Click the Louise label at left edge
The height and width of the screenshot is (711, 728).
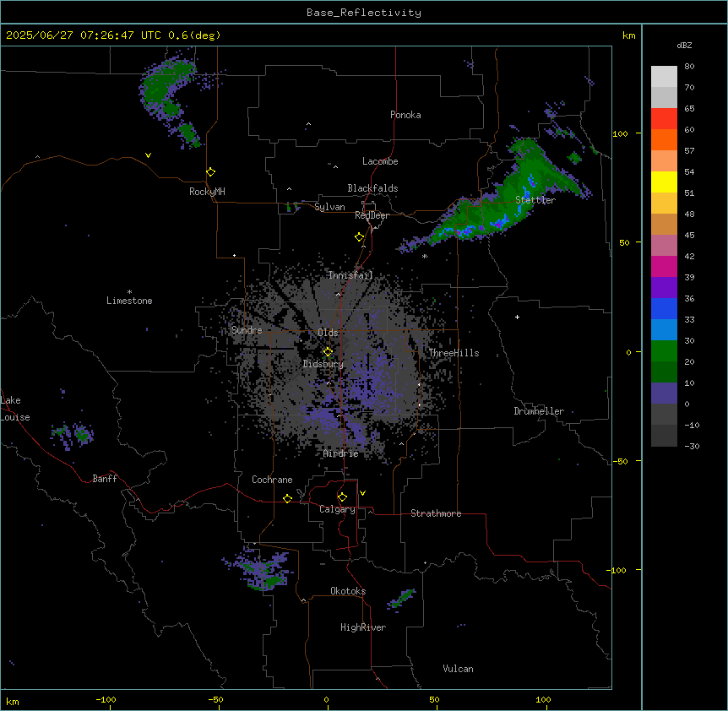[x=15, y=417]
